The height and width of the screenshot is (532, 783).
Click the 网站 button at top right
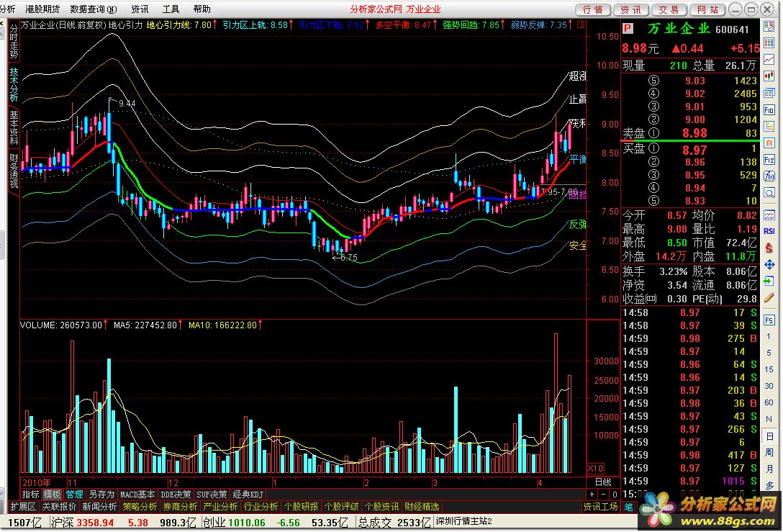[707, 9]
